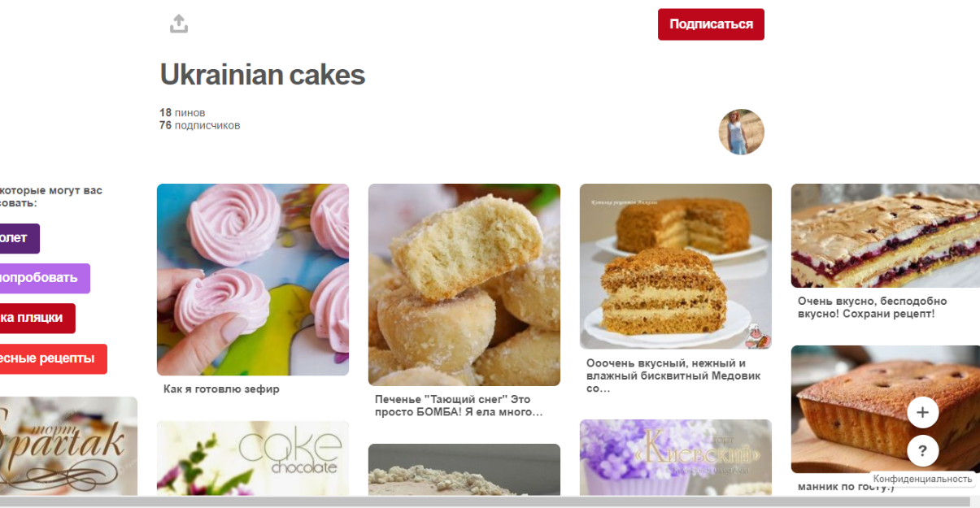The height and width of the screenshot is (508, 980).
Task: Click the Конфиденциальность privacy link
Action: [x=922, y=479]
